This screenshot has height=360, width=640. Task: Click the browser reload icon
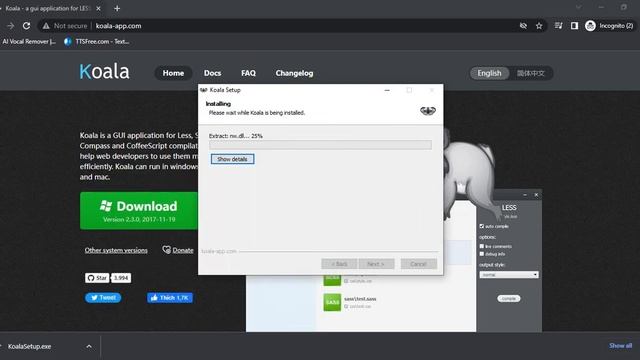tap(27, 26)
